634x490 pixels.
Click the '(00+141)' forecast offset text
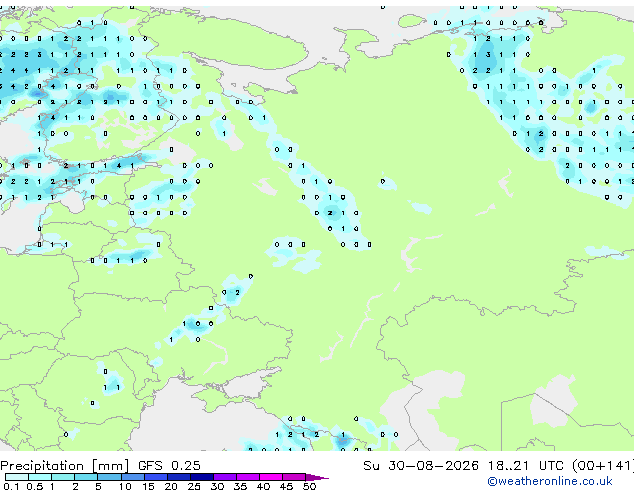click(x=602, y=466)
